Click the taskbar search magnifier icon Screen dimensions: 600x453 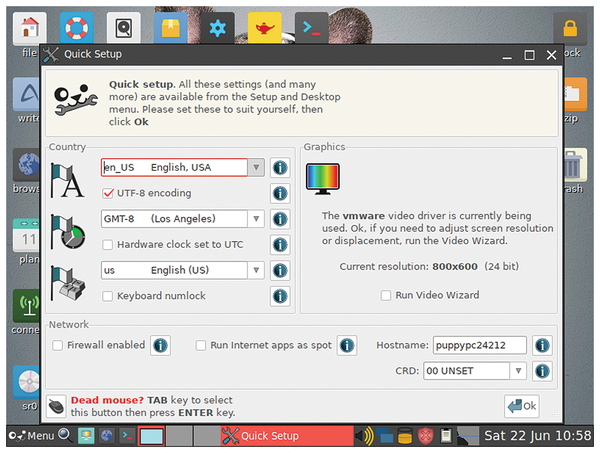[65, 435]
